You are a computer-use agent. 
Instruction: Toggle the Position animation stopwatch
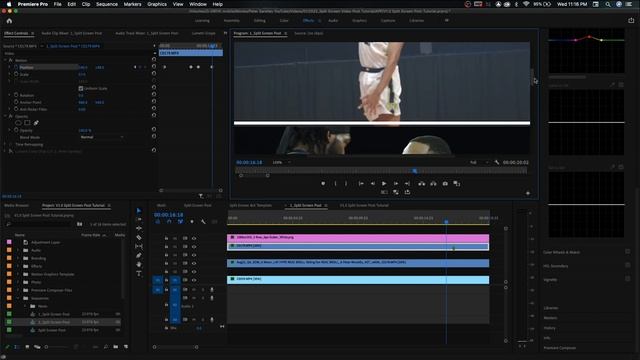(16, 67)
